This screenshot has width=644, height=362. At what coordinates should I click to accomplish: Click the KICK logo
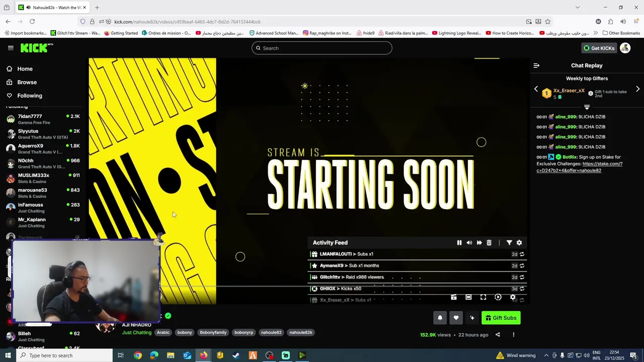37,48
